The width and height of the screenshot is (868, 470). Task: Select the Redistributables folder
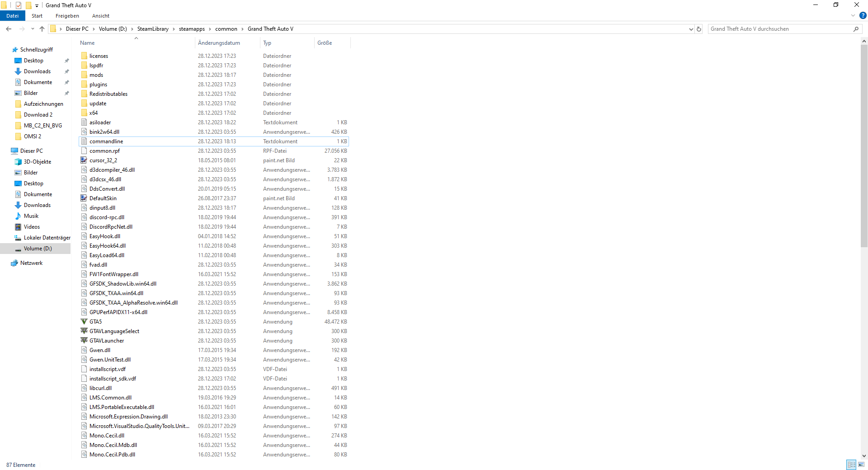click(x=214, y=94)
